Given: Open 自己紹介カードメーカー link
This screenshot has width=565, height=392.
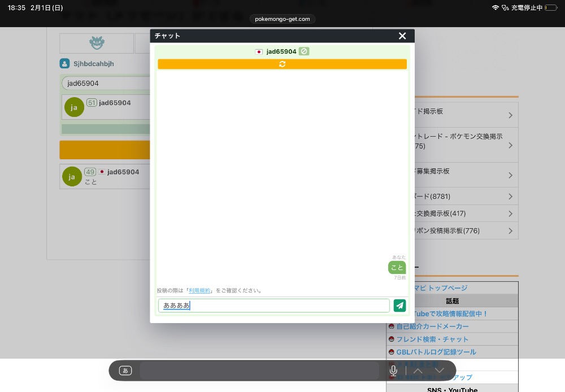Looking at the screenshot, I should click(x=432, y=326).
